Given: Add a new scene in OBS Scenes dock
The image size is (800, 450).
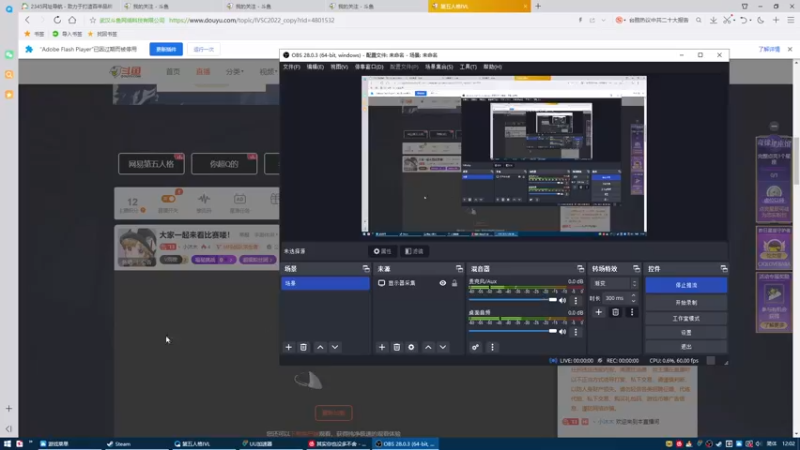Looking at the screenshot, I should pyautogui.click(x=288, y=347).
